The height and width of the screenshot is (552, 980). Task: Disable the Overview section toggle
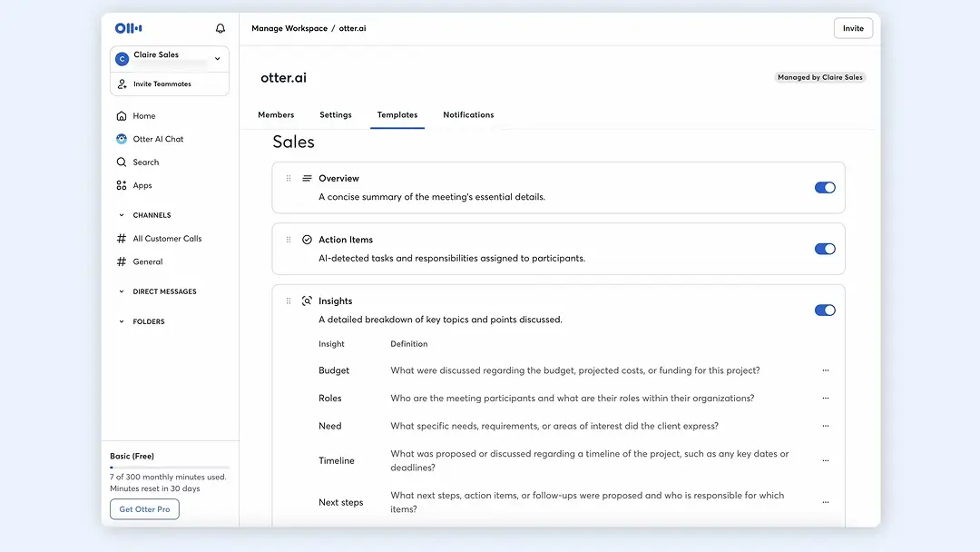(825, 188)
